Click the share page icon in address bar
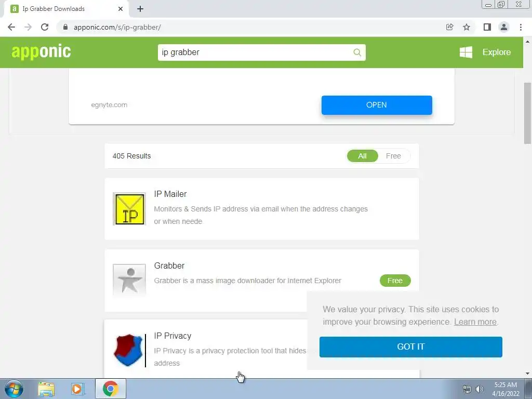Screen dimensions: 532x399 click(x=449, y=27)
